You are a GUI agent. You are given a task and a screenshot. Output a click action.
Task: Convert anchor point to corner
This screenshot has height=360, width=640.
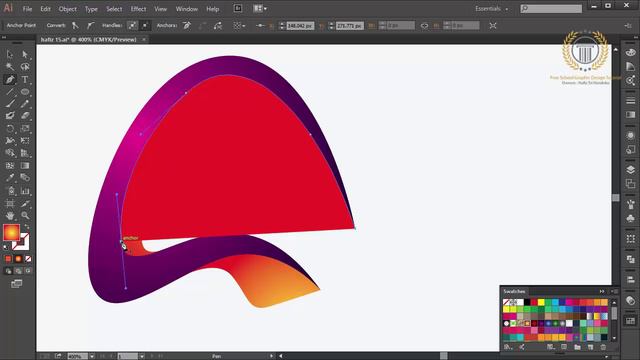[x=76, y=25]
